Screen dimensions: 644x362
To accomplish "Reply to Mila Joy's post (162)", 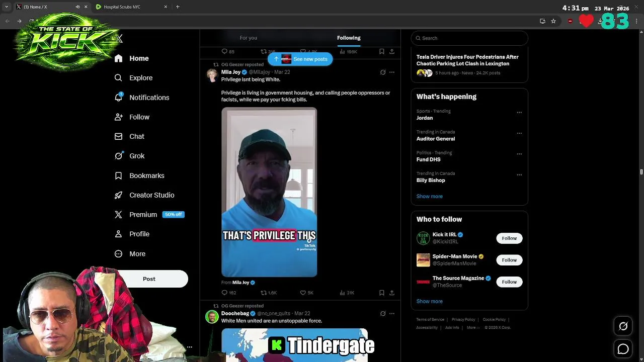I will pyautogui.click(x=229, y=293).
